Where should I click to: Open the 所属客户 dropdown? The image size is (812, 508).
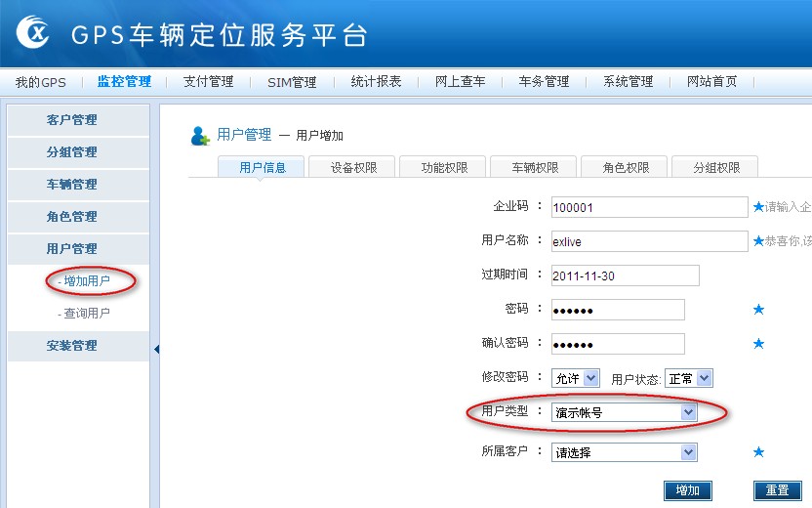coord(624,452)
